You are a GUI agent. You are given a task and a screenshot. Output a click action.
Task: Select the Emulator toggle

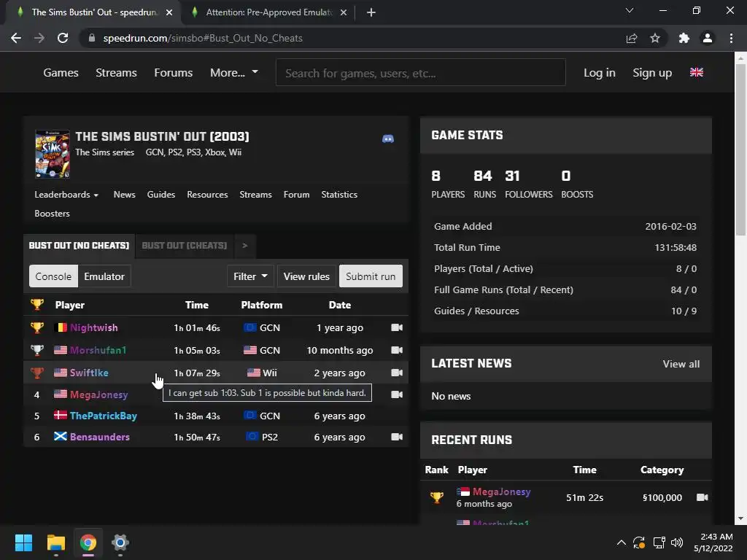coord(104,276)
